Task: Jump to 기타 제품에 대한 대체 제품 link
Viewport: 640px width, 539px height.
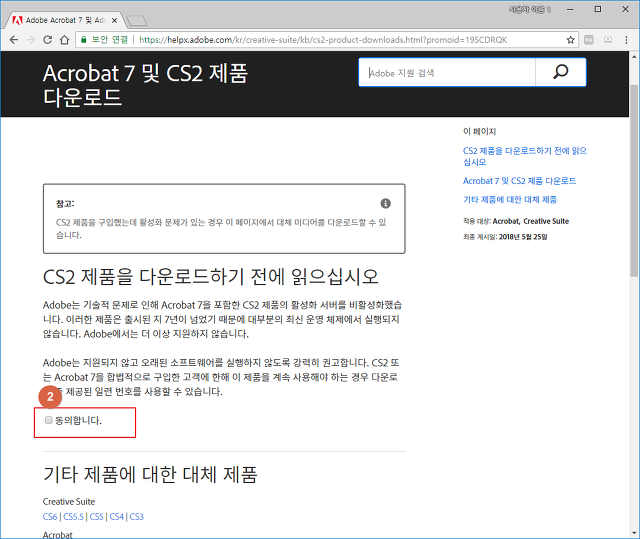Action: [510, 200]
